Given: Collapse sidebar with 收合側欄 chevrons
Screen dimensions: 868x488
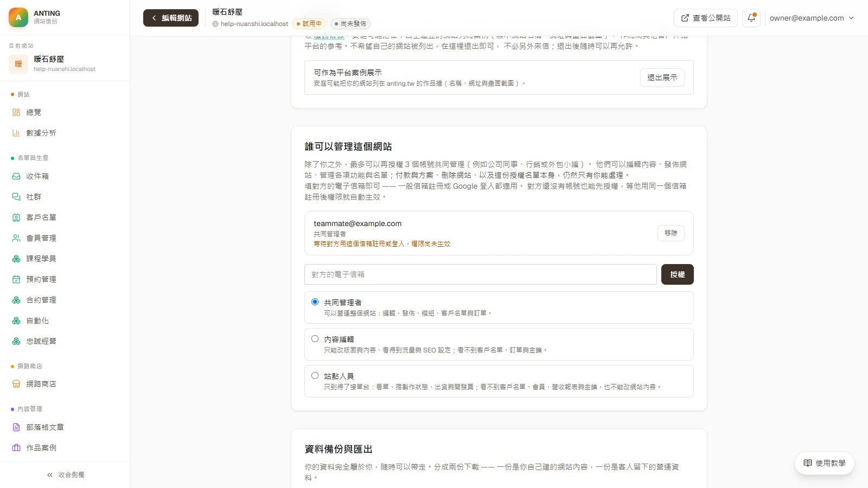Looking at the screenshot, I should click(x=65, y=475).
